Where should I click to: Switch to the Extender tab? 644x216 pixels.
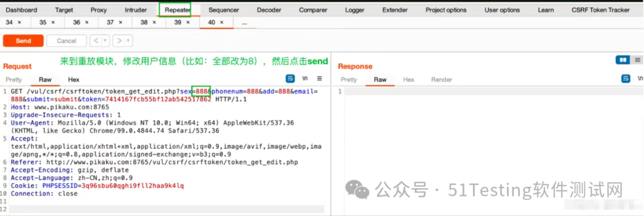(395, 10)
